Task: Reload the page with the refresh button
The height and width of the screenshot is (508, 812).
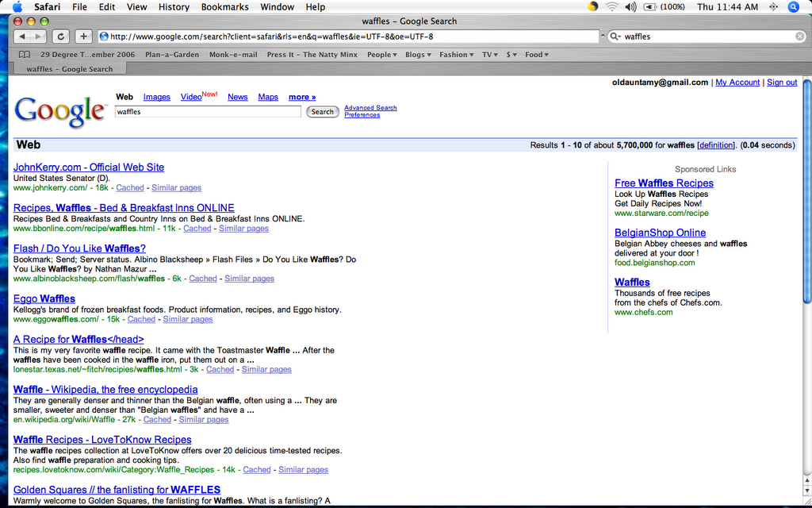Action: point(60,37)
